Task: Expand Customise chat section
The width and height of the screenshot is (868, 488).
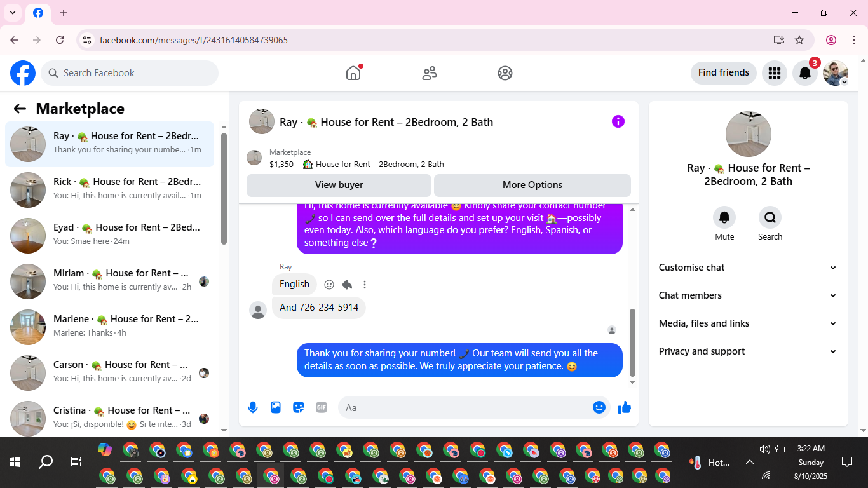Action: click(x=749, y=268)
